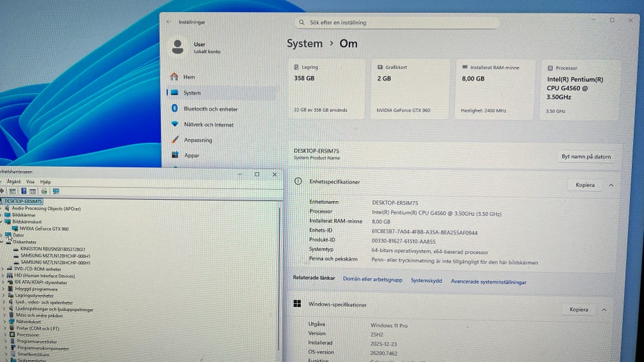The height and width of the screenshot is (362, 644).
Task: Click the magnifier icon in Settings search
Action: [x=302, y=23]
